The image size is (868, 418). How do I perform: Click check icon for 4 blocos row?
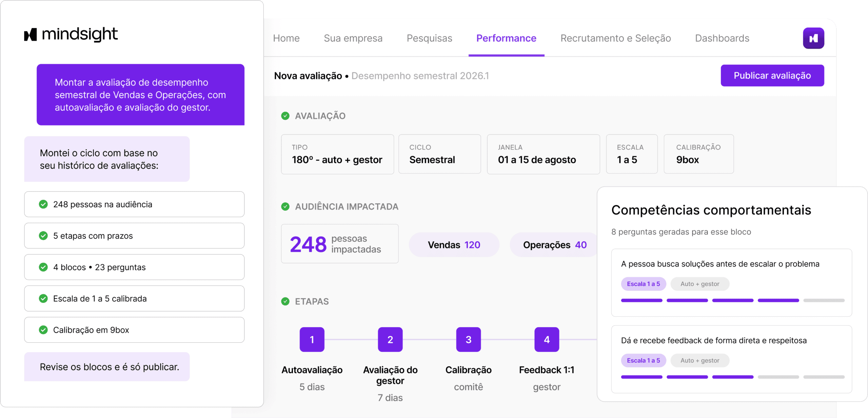tap(43, 267)
